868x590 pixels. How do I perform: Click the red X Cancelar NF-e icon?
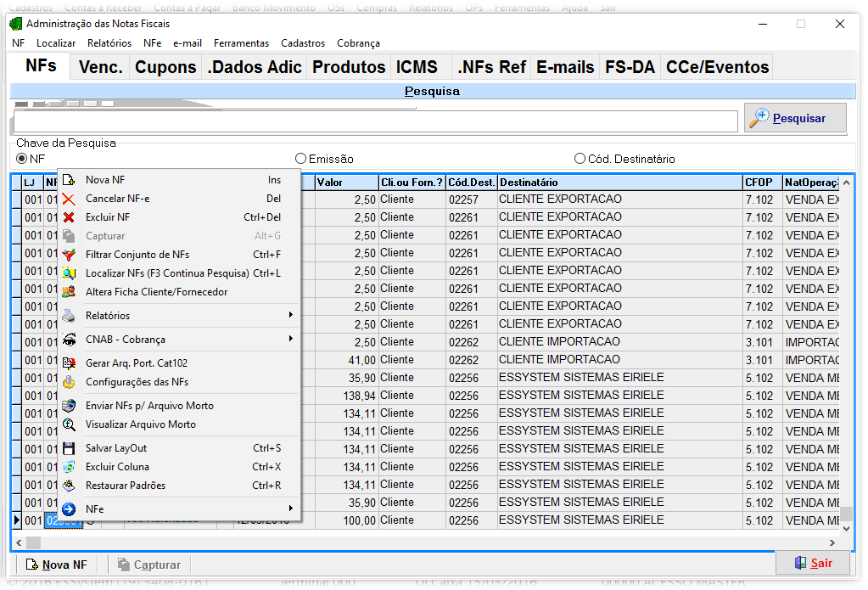(69, 199)
